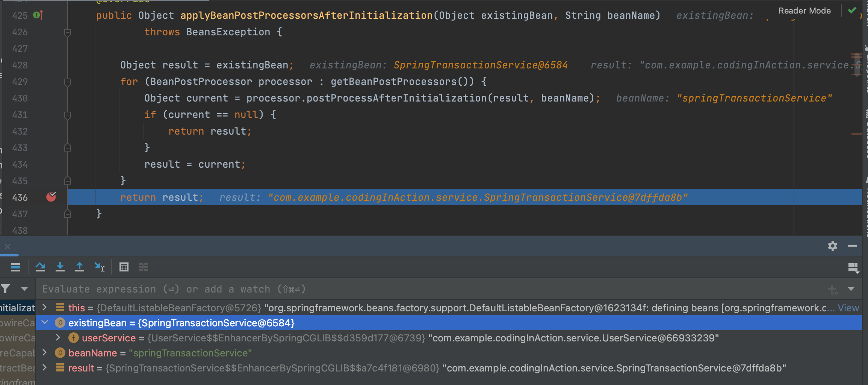Toggle breakpoint on line 436
The image size is (868, 385).
click(51, 197)
